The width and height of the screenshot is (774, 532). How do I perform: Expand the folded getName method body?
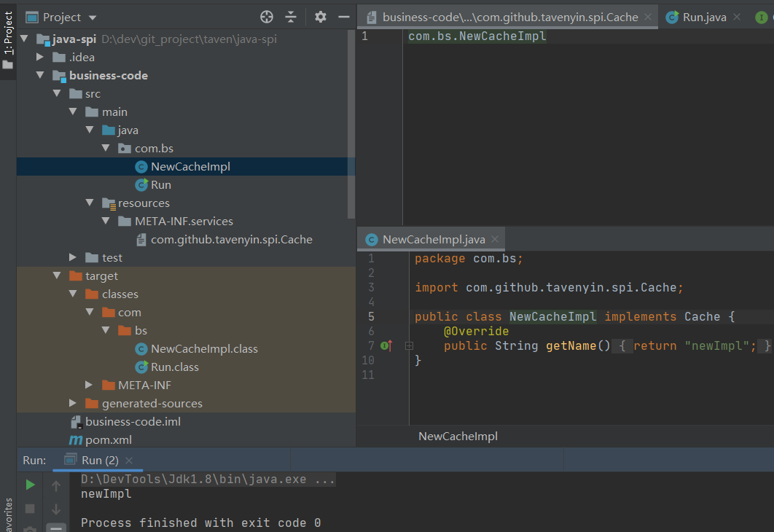[409, 346]
